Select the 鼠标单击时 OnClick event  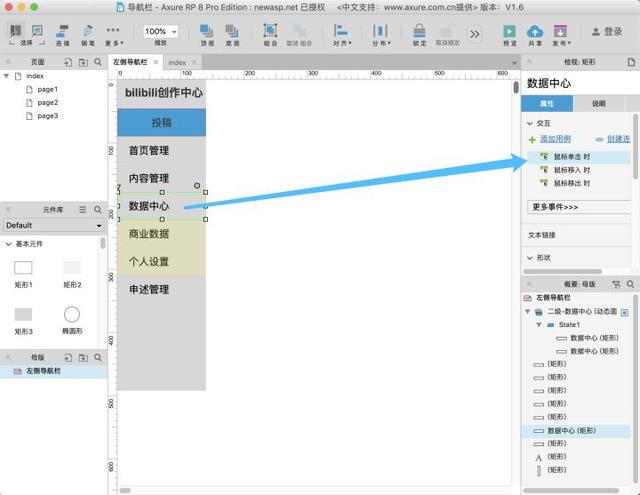[571, 157]
